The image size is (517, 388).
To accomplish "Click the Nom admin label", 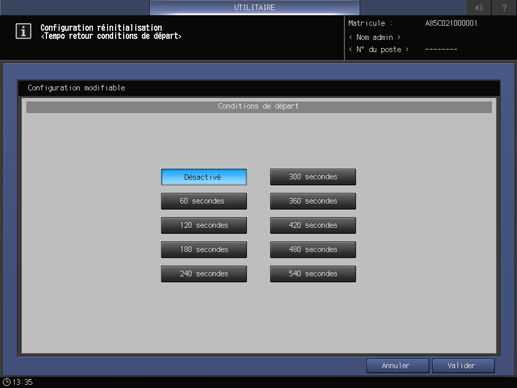I will (x=374, y=37).
